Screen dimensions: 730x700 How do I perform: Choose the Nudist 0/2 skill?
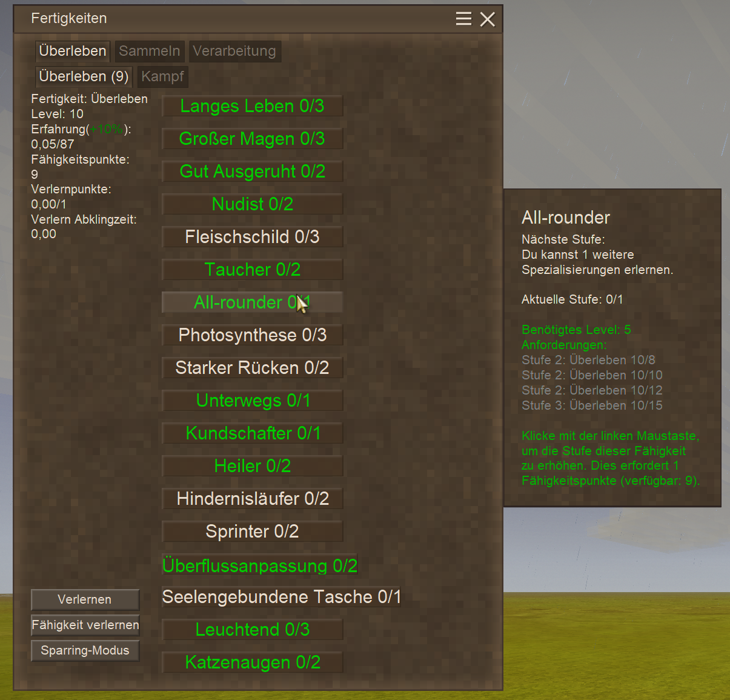[252, 204]
